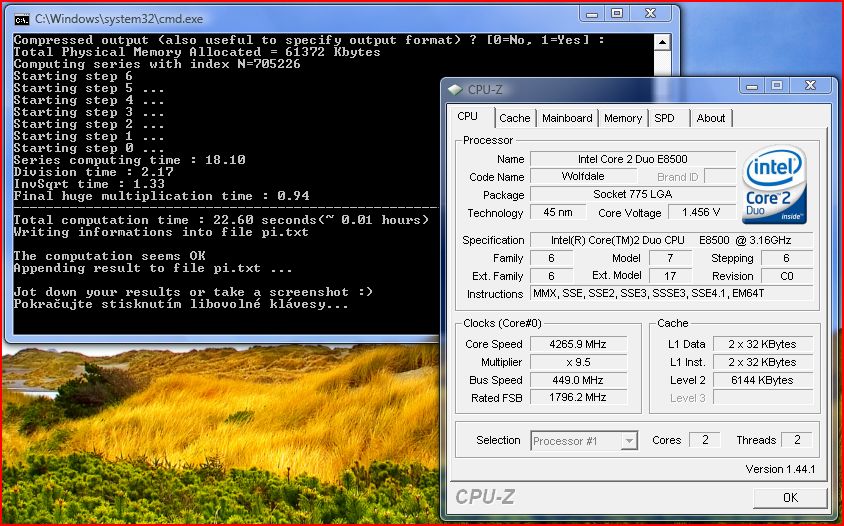The image size is (844, 526).
Task: Click the Specification field with E8500 @ 3.16GHz
Action: 671,240
